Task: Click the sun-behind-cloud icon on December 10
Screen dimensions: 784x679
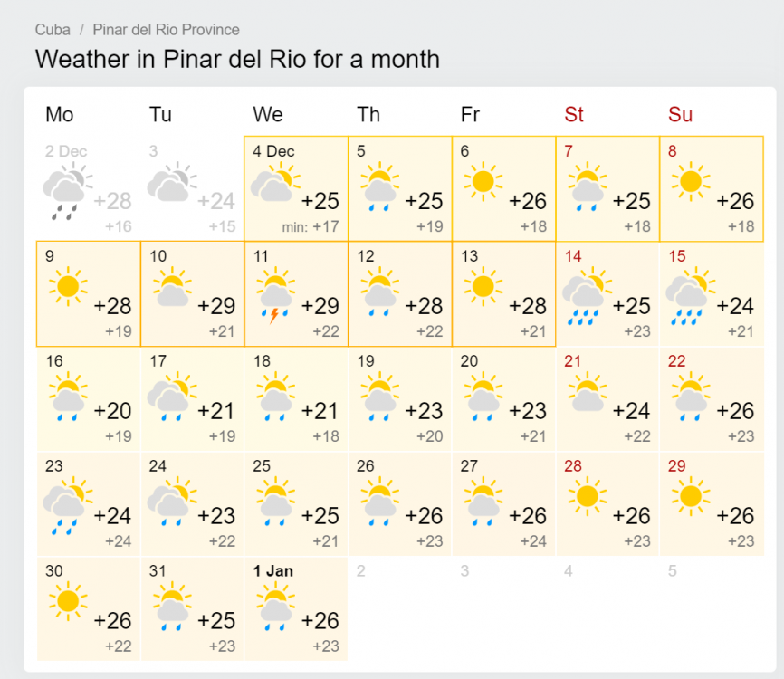Action: pyautogui.click(x=172, y=287)
